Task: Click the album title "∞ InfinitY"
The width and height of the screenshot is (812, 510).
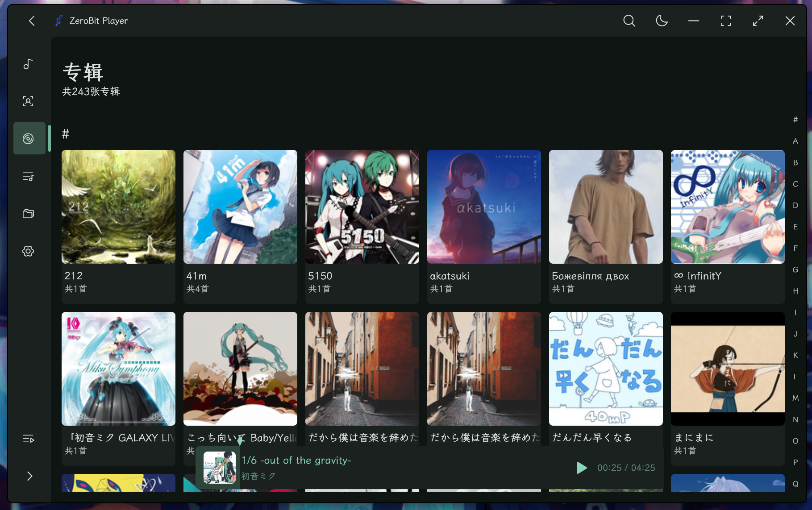Action: (x=698, y=276)
